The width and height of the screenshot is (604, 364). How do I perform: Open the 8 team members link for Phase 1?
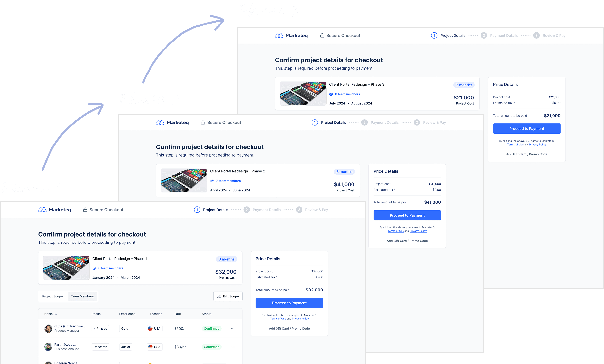tap(111, 268)
